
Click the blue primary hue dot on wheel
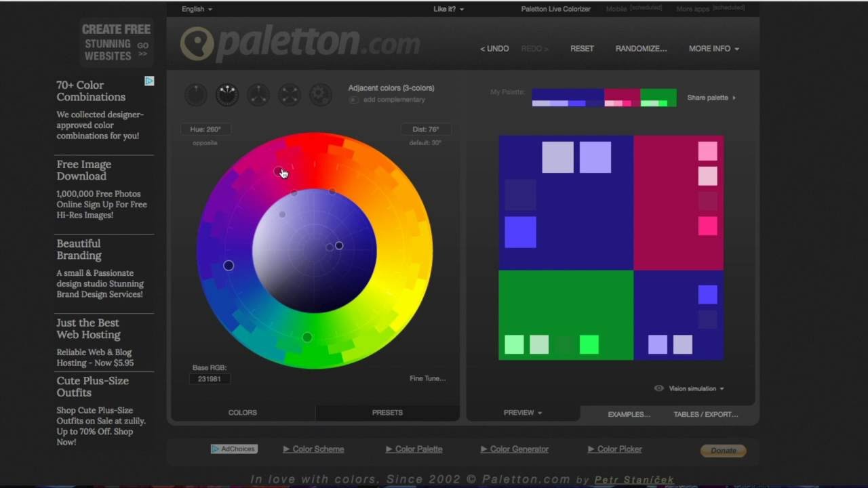pos(229,266)
